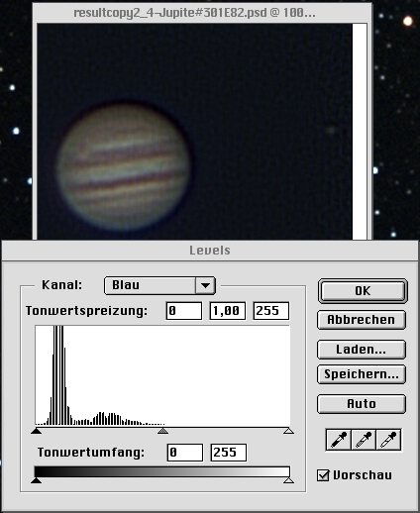The height and width of the screenshot is (513, 420).
Task: Select the white point eyedropper
Action: 388,440
